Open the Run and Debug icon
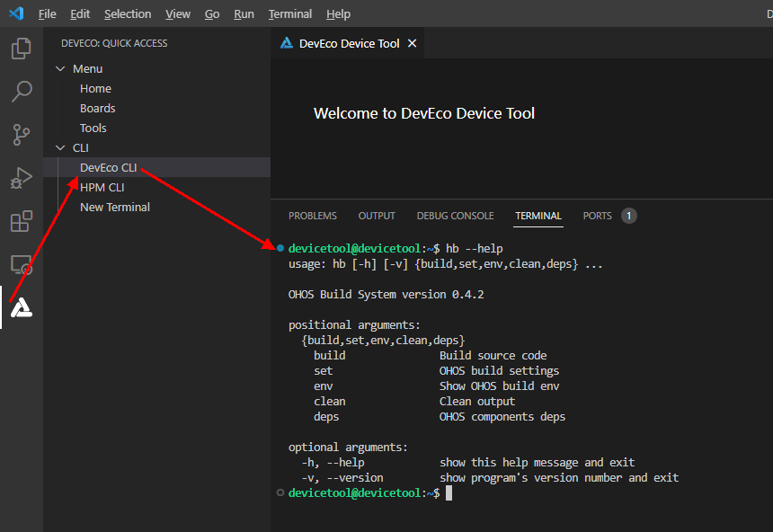 coord(21,177)
